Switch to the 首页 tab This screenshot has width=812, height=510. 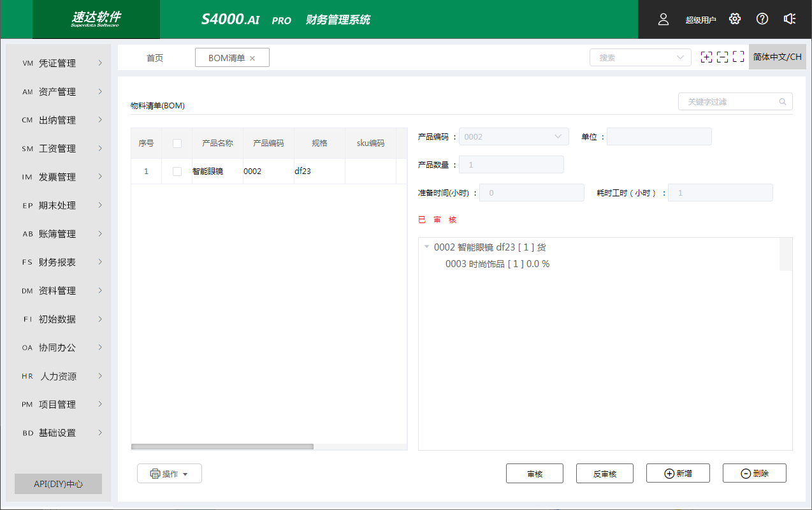[155, 58]
